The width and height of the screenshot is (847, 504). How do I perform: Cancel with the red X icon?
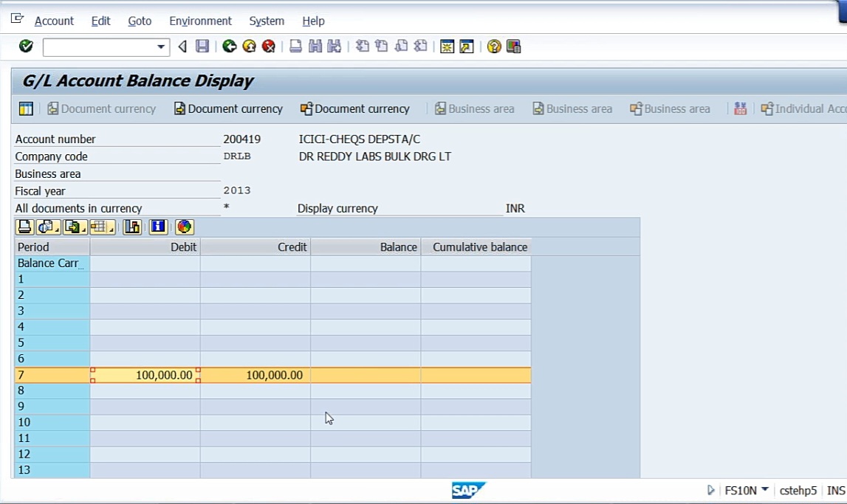(x=269, y=46)
